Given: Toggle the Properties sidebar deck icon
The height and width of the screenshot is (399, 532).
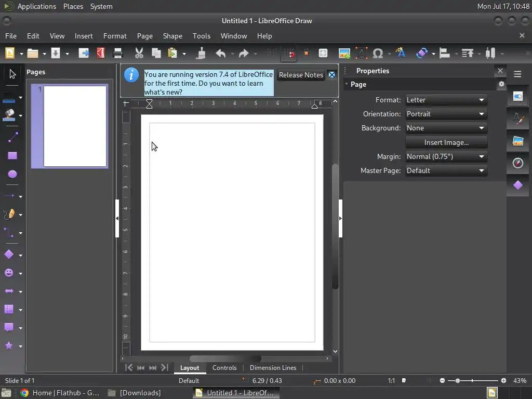Looking at the screenshot, I should pos(518,97).
